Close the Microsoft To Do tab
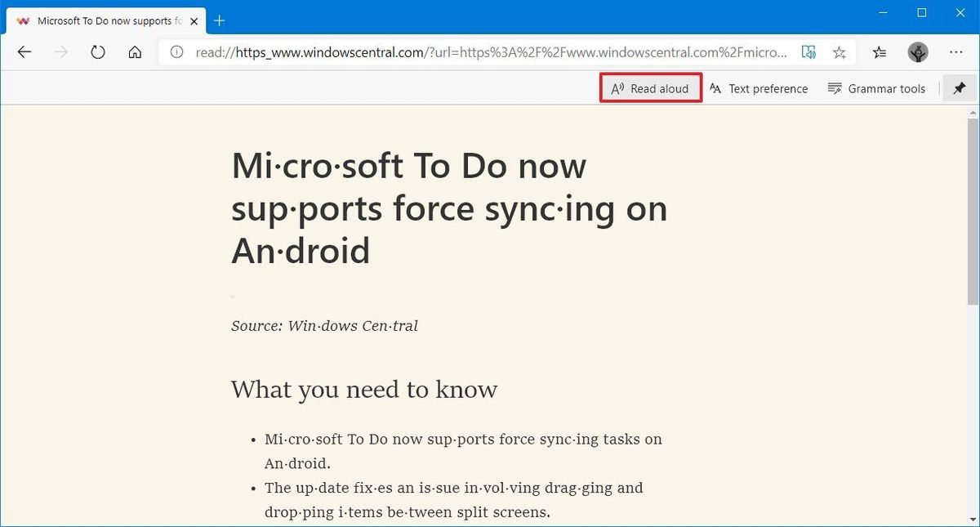 [x=194, y=20]
